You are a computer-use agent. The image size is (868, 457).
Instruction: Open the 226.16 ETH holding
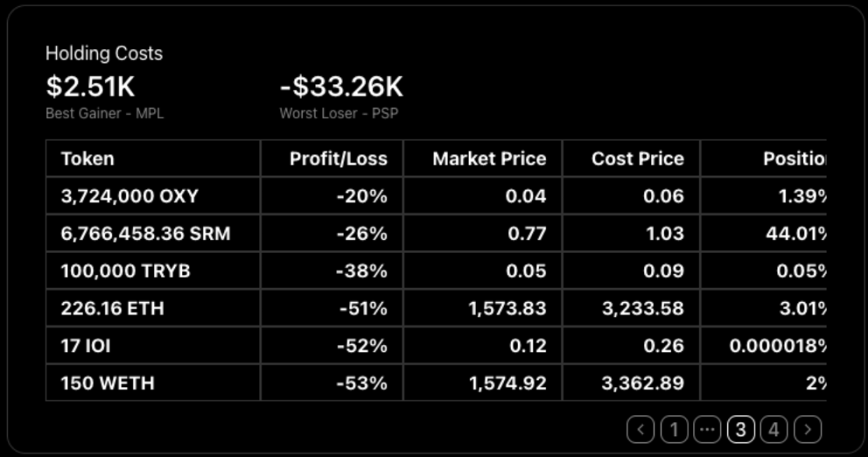[112, 308]
